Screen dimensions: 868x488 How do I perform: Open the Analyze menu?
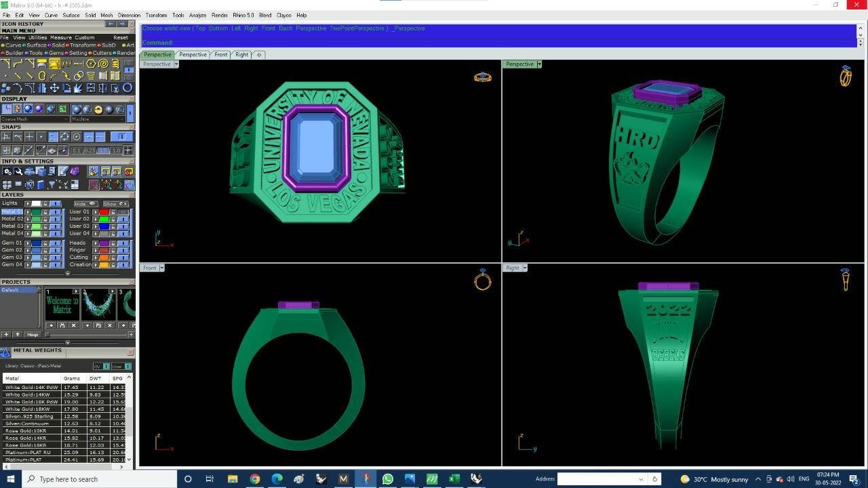(x=197, y=15)
